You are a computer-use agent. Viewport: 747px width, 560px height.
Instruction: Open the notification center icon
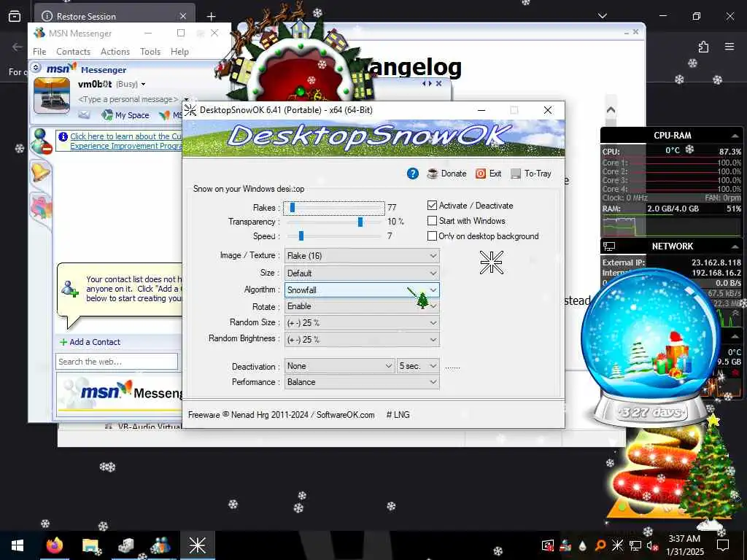tap(723, 545)
